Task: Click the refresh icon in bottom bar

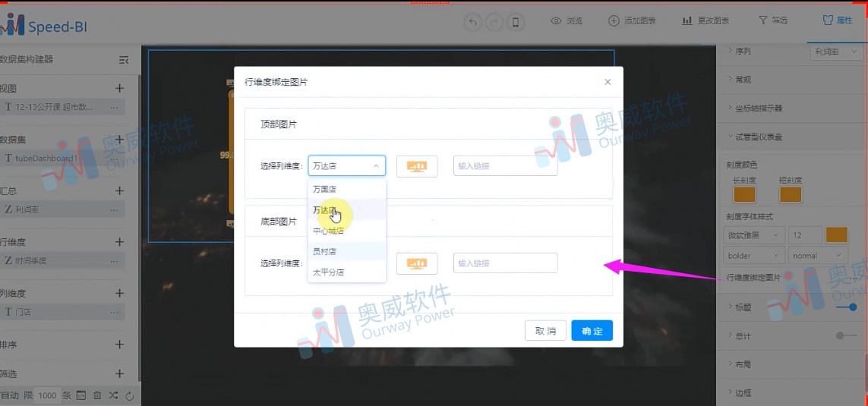Action: (x=130, y=395)
